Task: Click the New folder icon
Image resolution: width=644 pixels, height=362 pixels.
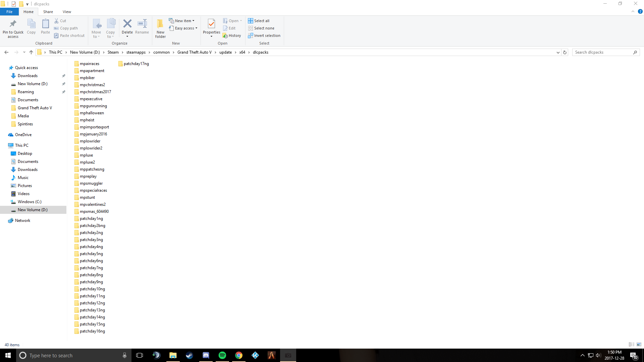Action: click(x=160, y=24)
